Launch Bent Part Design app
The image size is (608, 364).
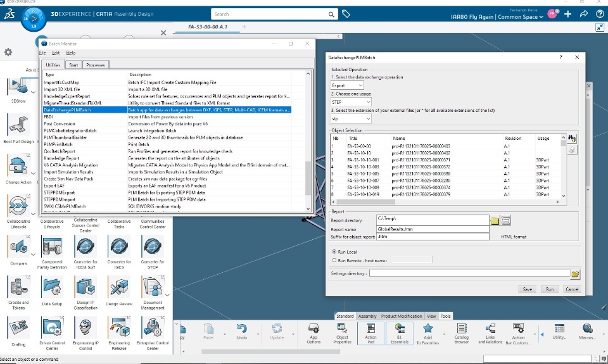(x=18, y=125)
